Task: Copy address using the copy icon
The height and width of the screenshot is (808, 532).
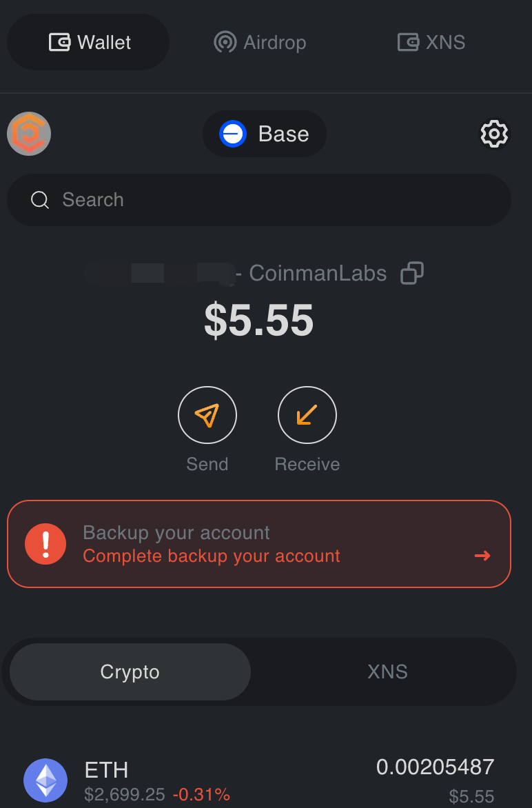Action: [411, 273]
